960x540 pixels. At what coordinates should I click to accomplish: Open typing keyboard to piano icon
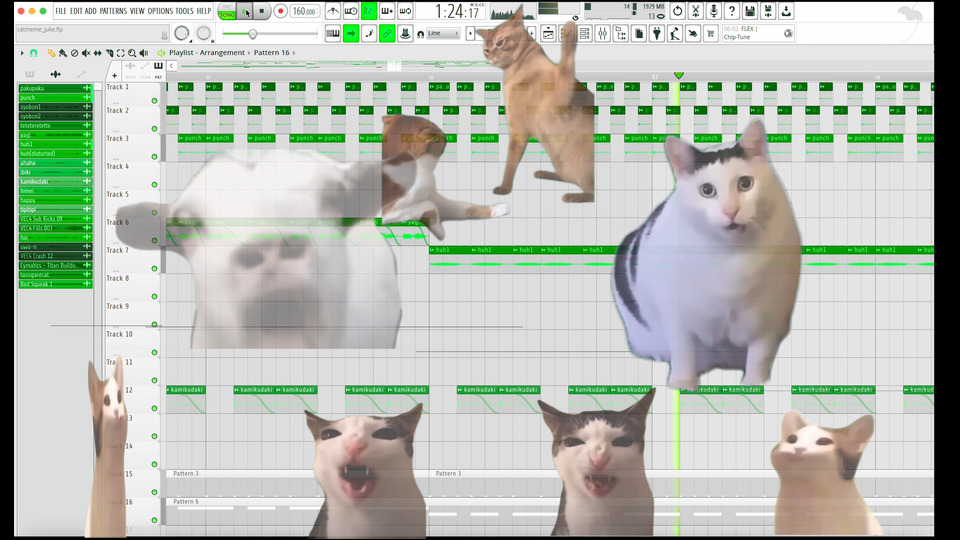[x=333, y=34]
